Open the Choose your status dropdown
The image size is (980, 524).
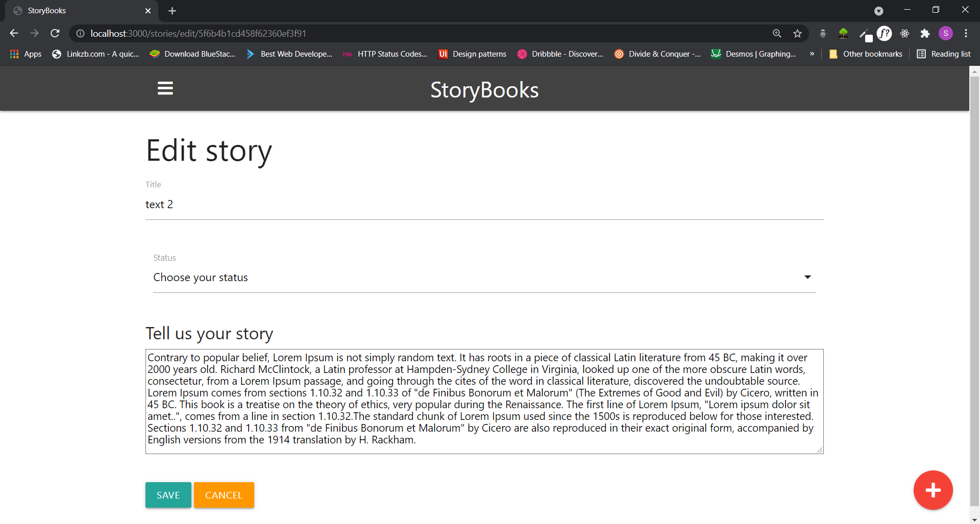click(484, 278)
